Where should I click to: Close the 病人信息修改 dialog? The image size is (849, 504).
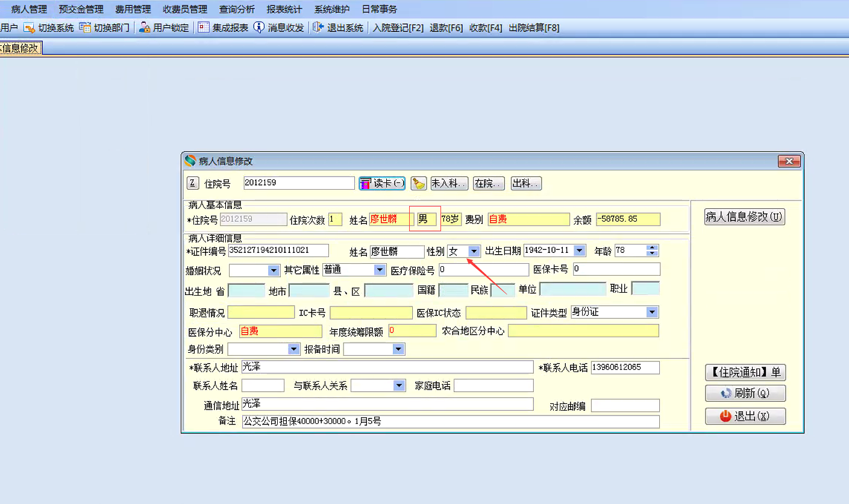tap(789, 161)
